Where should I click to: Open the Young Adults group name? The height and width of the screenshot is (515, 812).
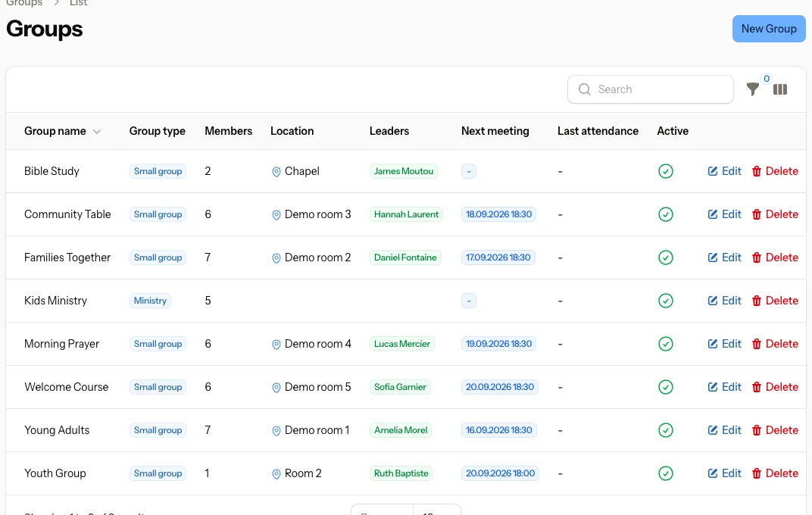tap(57, 430)
